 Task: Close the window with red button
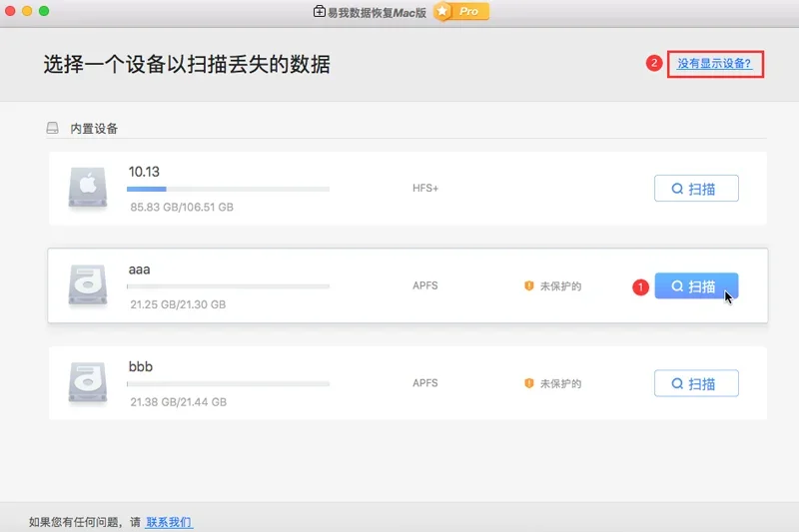pyautogui.click(x=10, y=11)
